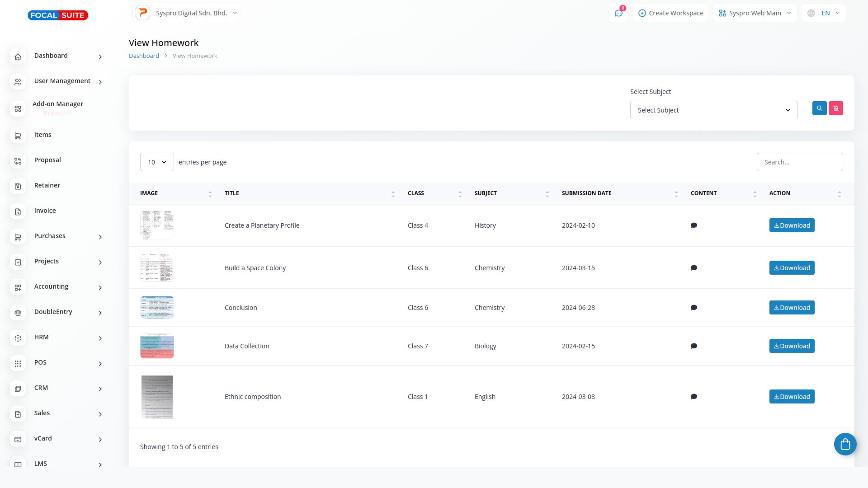Screen dimensions: 868x488
Task: Download the Create a Planetary Profile homework
Action: point(792,225)
